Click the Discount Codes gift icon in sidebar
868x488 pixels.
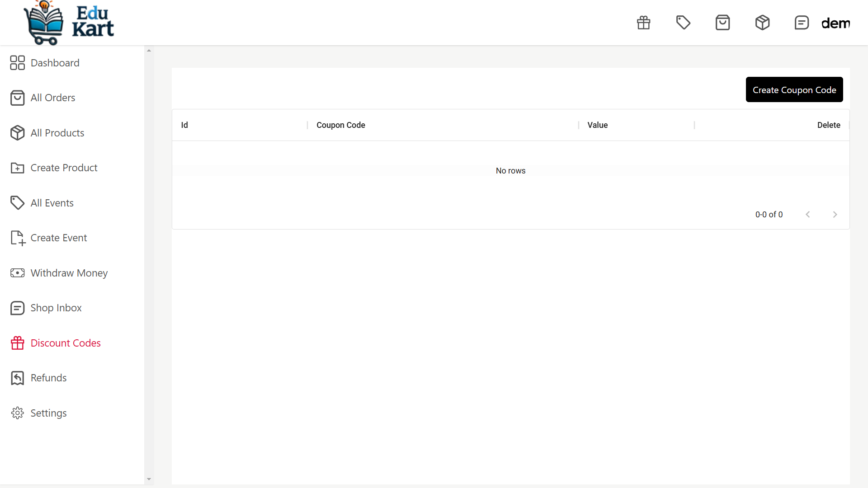pyautogui.click(x=18, y=343)
